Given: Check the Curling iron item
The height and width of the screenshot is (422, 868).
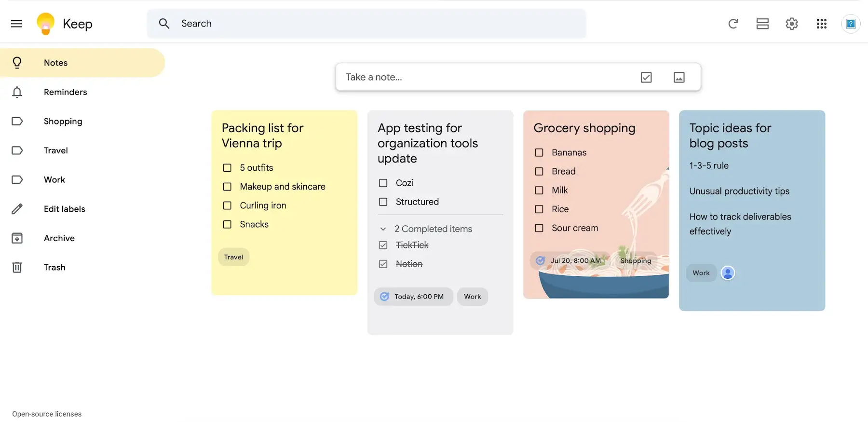Looking at the screenshot, I should (227, 205).
